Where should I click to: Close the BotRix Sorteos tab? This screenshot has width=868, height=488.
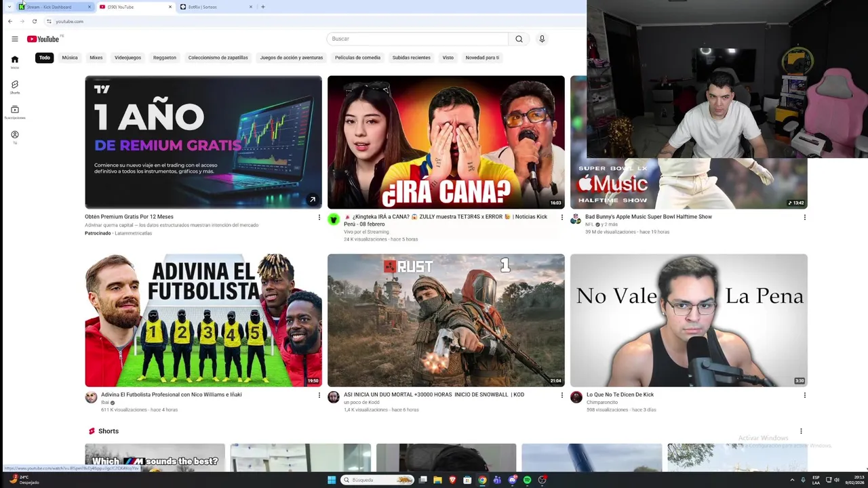click(x=251, y=7)
